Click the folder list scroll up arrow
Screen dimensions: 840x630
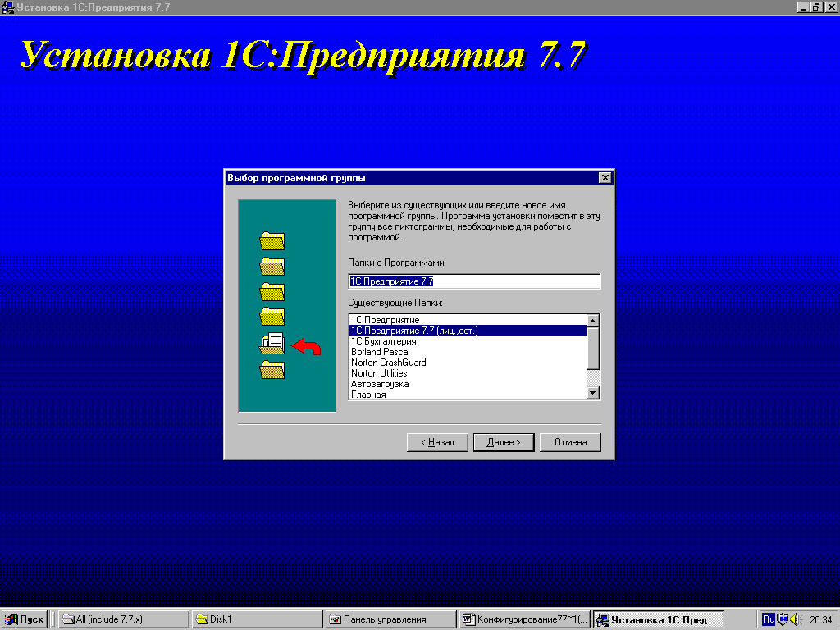pyautogui.click(x=592, y=321)
